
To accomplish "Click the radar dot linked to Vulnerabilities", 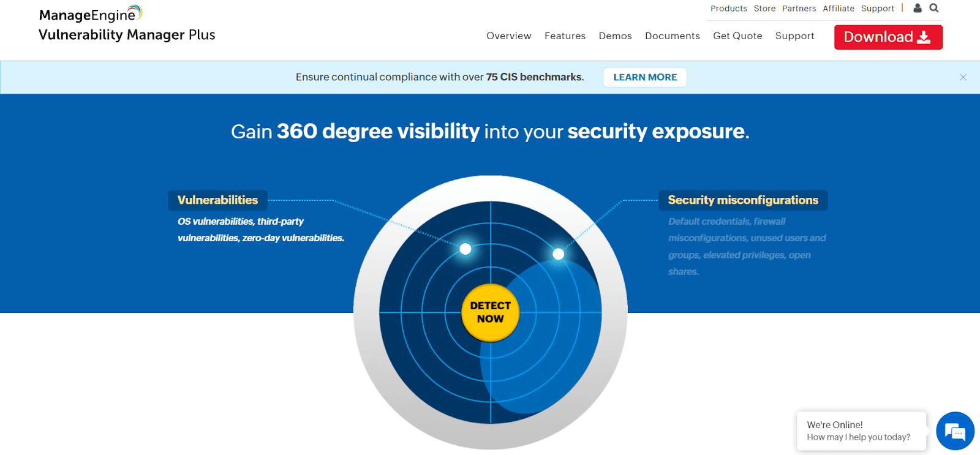I will (x=466, y=249).
